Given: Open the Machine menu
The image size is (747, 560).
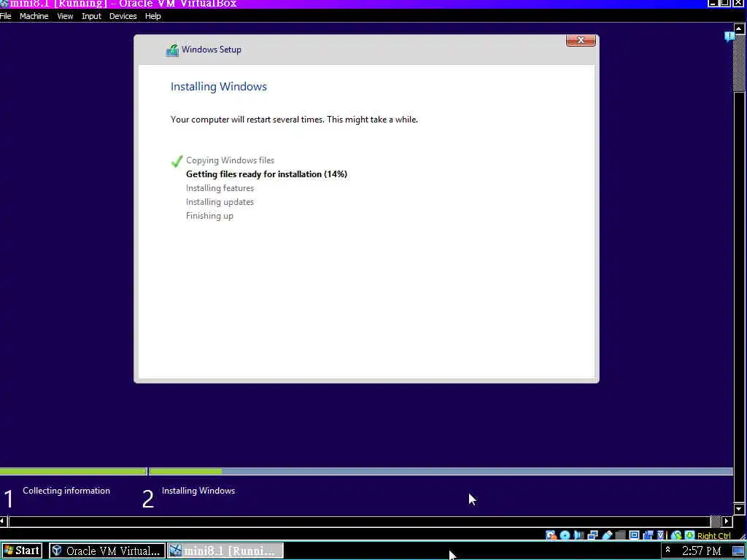Looking at the screenshot, I should coord(34,16).
